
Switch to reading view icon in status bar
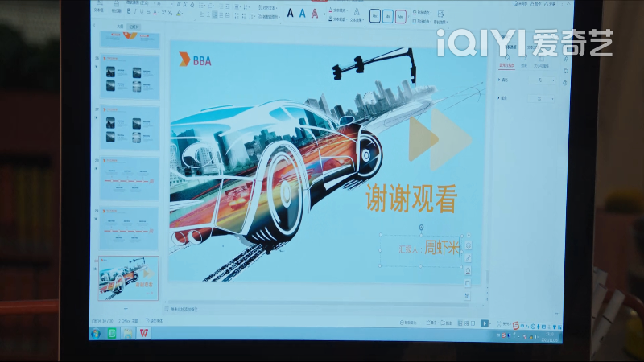(x=473, y=323)
